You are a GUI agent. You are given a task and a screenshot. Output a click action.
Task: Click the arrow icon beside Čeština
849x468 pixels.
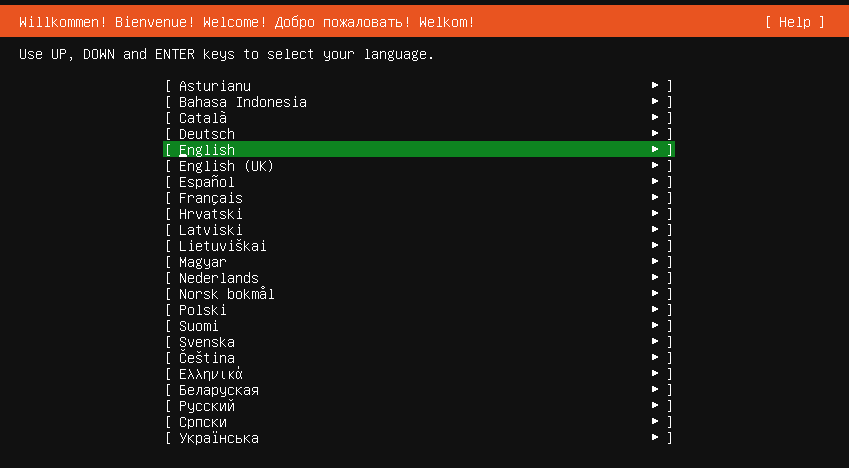click(x=655, y=358)
